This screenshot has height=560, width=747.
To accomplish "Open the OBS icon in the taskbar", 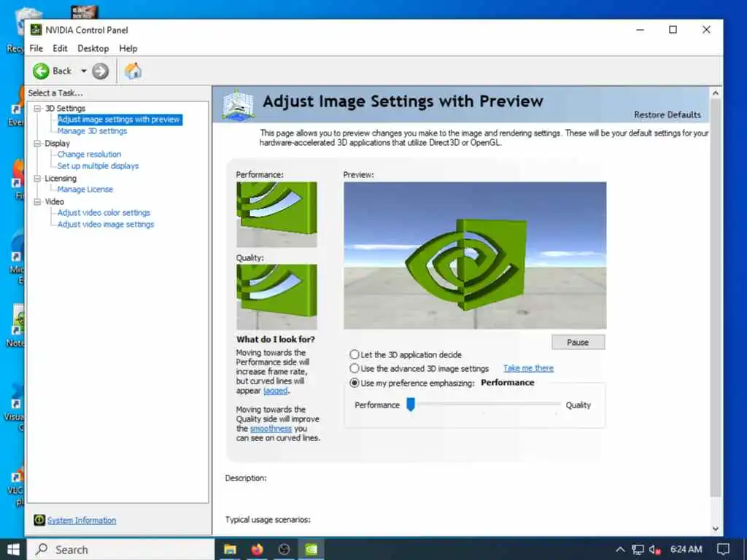I will pyautogui.click(x=284, y=550).
